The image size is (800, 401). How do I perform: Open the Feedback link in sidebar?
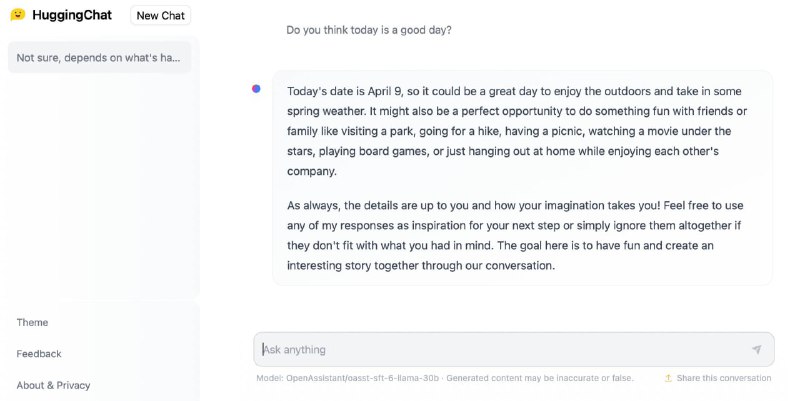[39, 354]
